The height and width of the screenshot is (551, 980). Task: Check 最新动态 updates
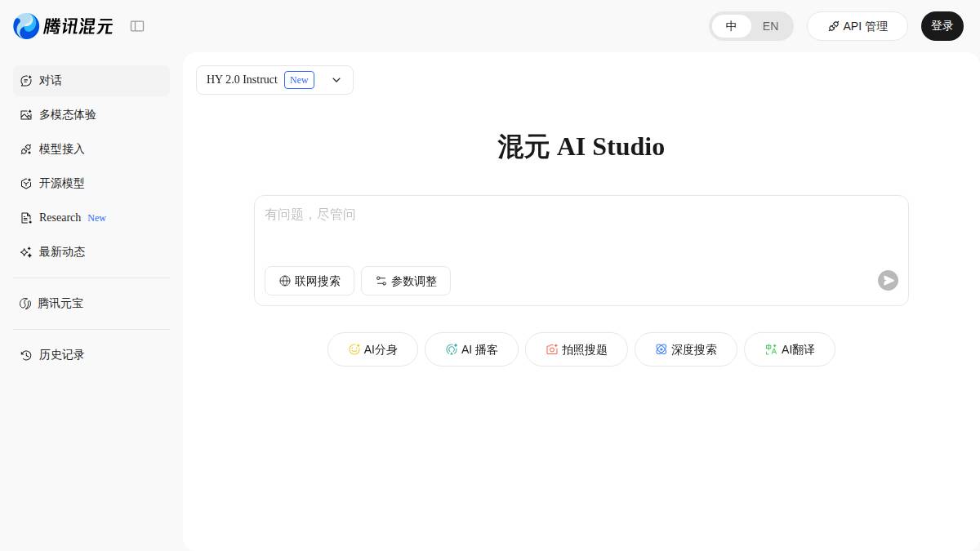coord(62,251)
